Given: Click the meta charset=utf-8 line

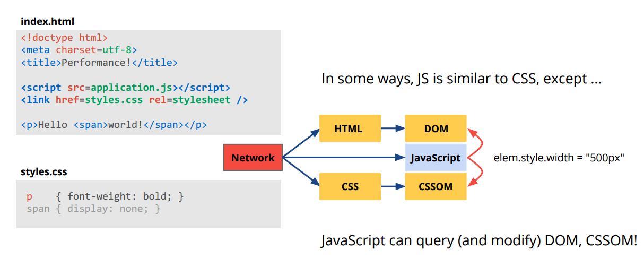Looking at the screenshot, I should [79, 50].
